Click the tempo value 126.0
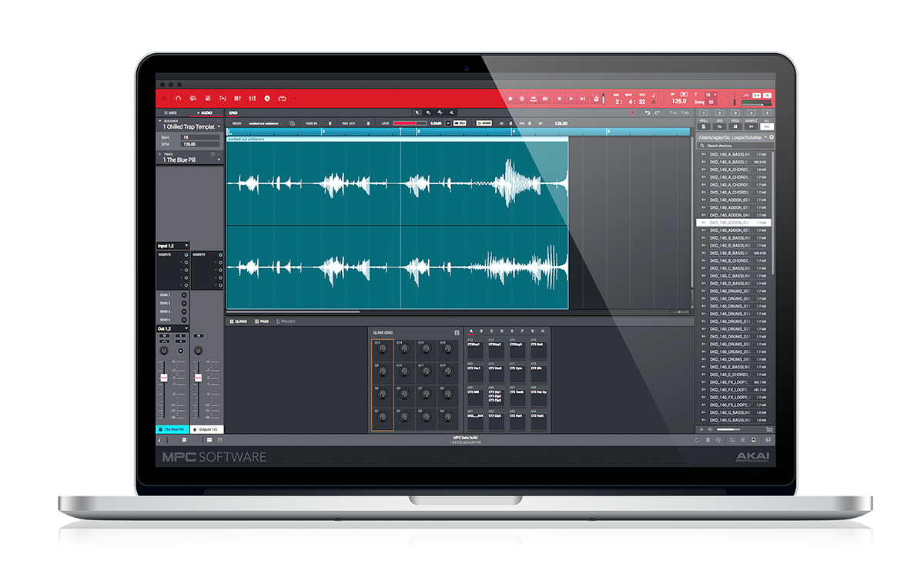This screenshot has height=578, width=924. pos(679,101)
